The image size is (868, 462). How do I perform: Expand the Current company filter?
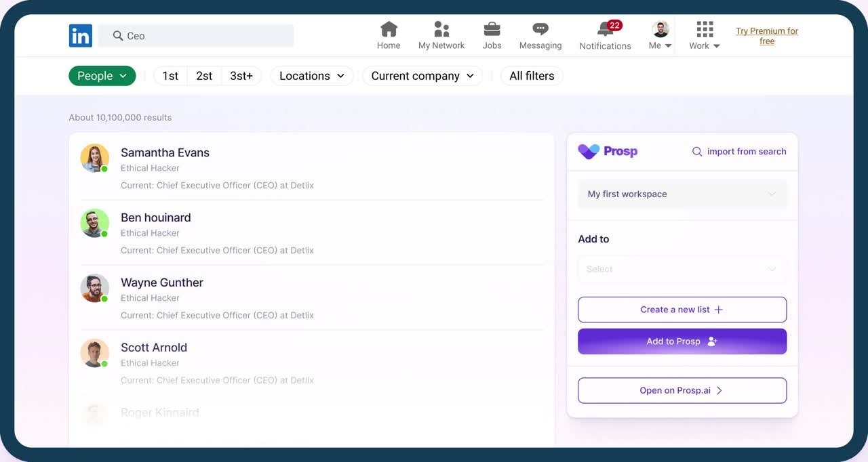422,75
